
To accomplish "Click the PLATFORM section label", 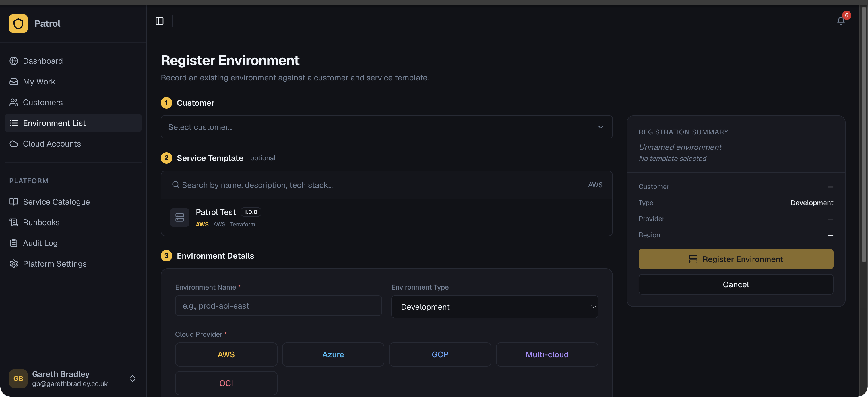I will pos(29,181).
